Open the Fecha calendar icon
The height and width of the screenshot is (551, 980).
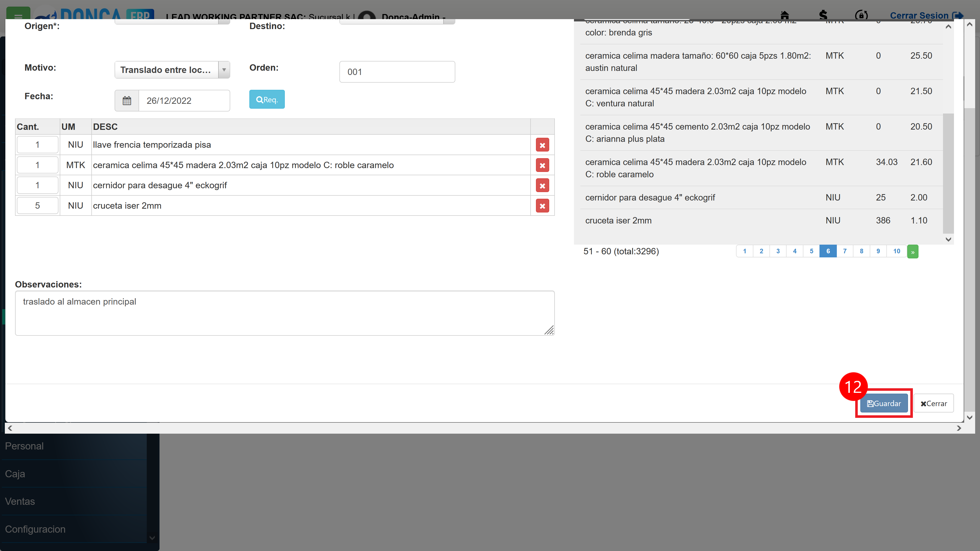(x=127, y=101)
